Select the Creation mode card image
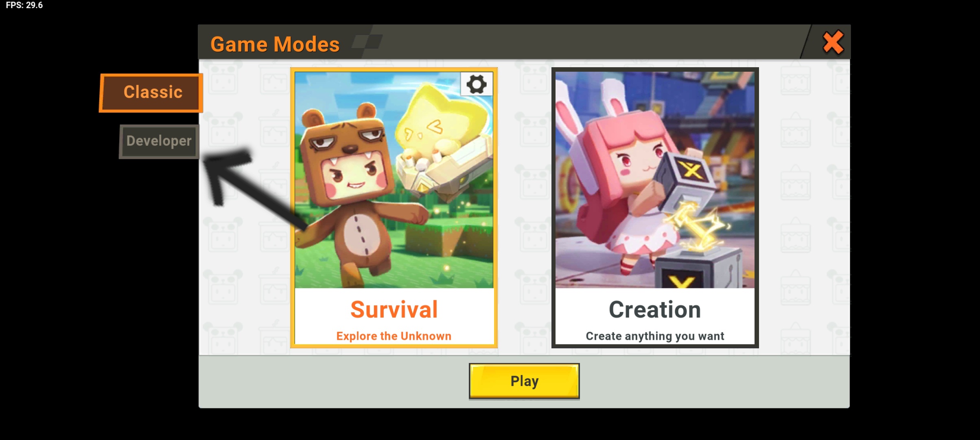The height and width of the screenshot is (440, 980). point(655,180)
